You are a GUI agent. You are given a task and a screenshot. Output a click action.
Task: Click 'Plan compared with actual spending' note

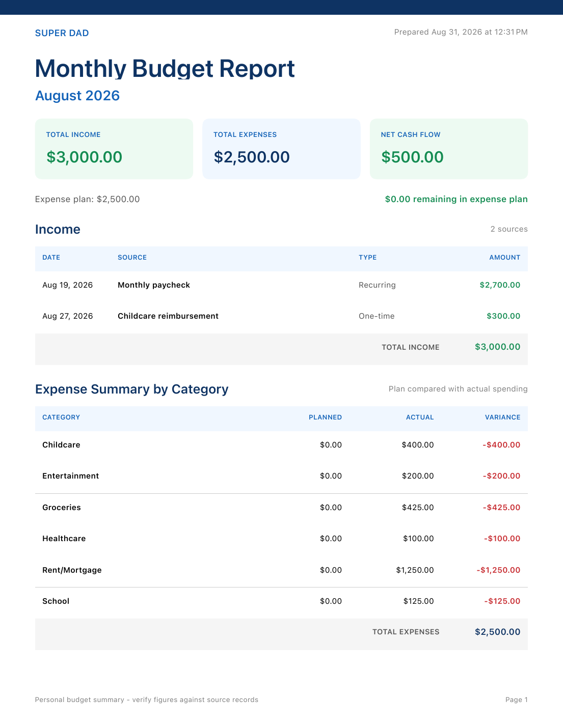pos(458,389)
